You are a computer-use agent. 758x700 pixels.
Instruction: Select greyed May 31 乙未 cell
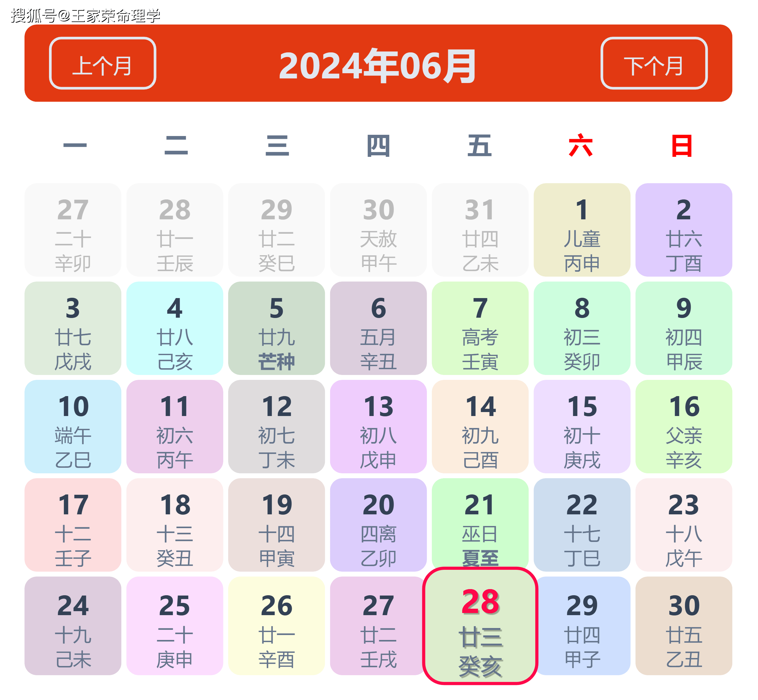click(480, 230)
